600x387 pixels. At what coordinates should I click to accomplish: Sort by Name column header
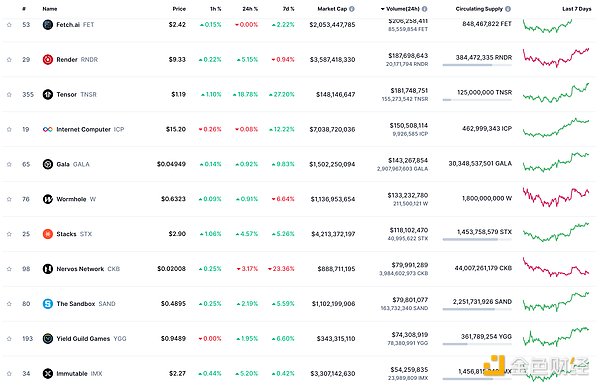[50, 9]
